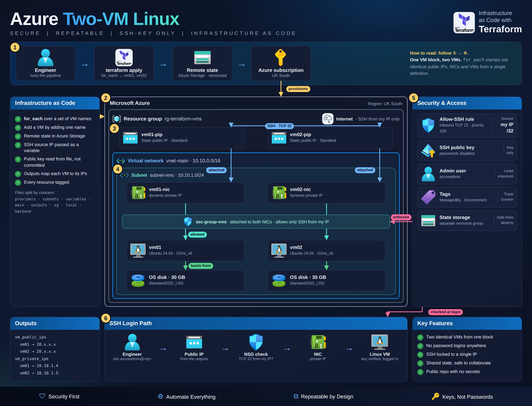Click the pink 'enforces' label

pos(401,217)
